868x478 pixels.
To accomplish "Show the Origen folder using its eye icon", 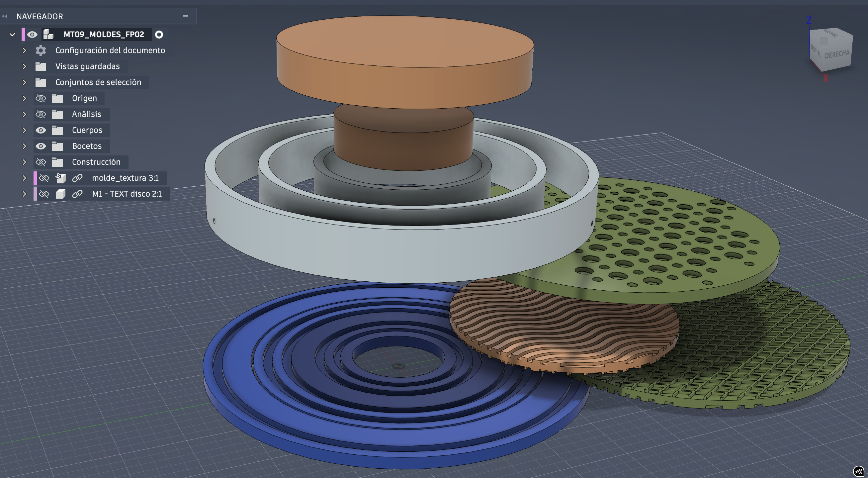I will pos(41,98).
